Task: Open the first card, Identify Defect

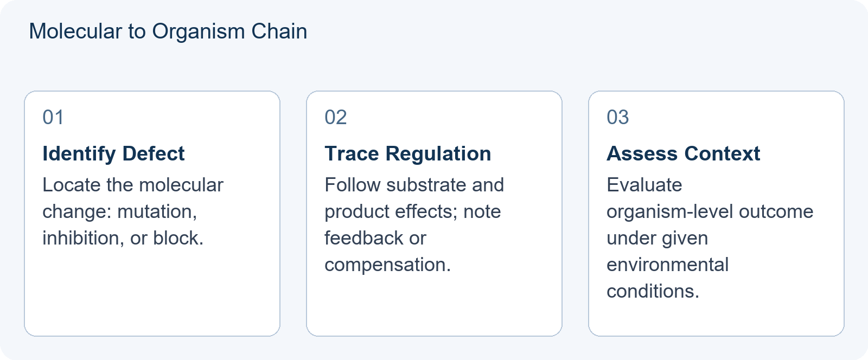Action: pyautogui.click(x=152, y=214)
